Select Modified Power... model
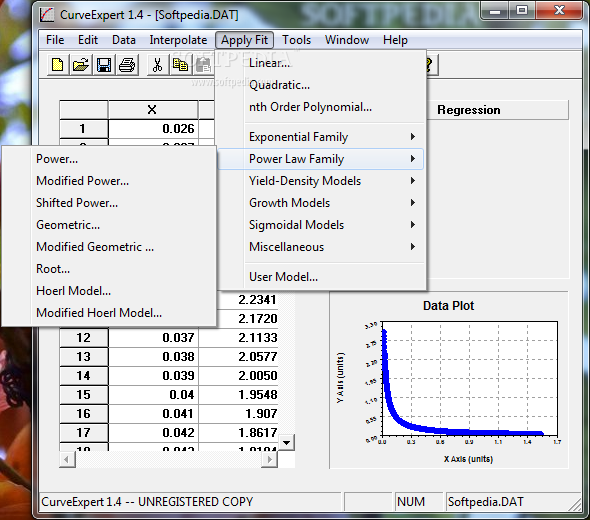590x520 pixels. coord(109,181)
